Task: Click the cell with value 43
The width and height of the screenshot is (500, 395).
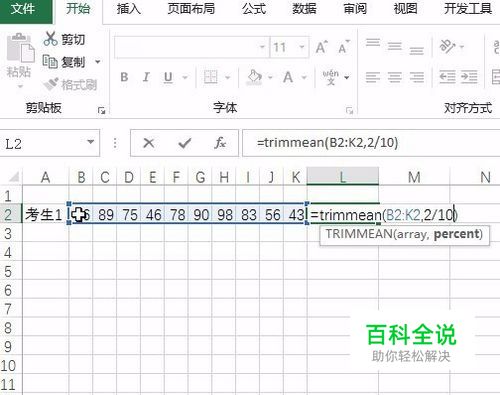Action: [295, 214]
